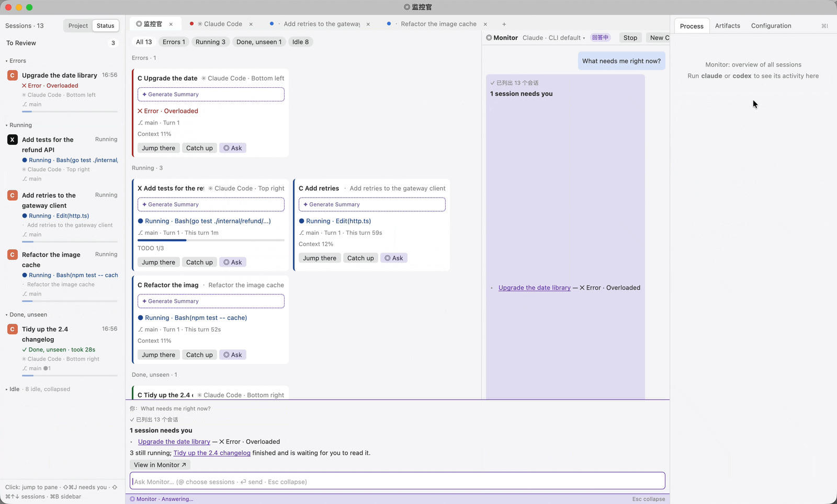The width and height of the screenshot is (837, 504).
Task: Catch up on Add retries card
Action: click(x=360, y=258)
